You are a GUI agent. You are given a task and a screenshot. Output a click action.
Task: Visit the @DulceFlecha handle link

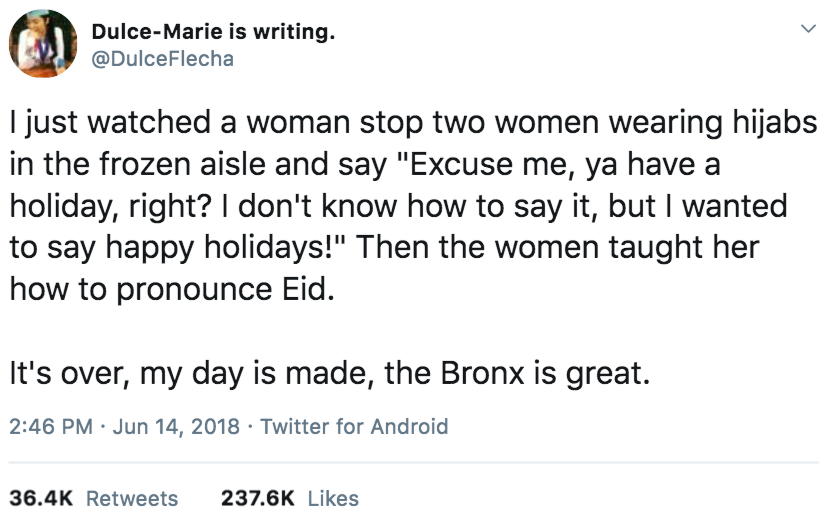point(163,59)
